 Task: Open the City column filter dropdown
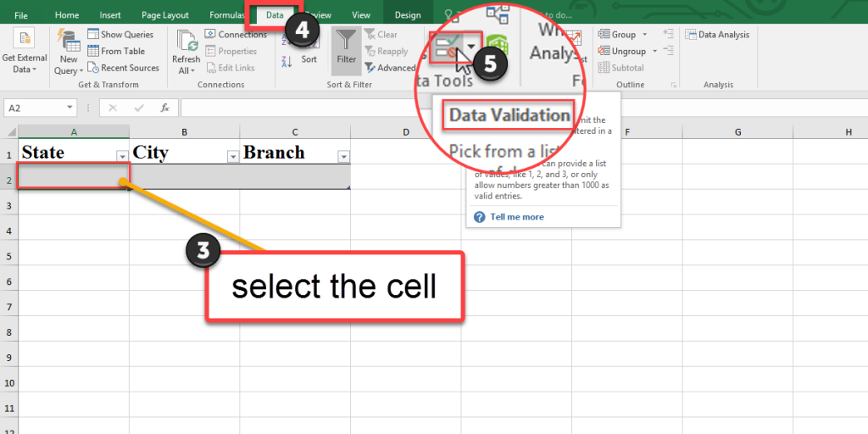tap(234, 157)
